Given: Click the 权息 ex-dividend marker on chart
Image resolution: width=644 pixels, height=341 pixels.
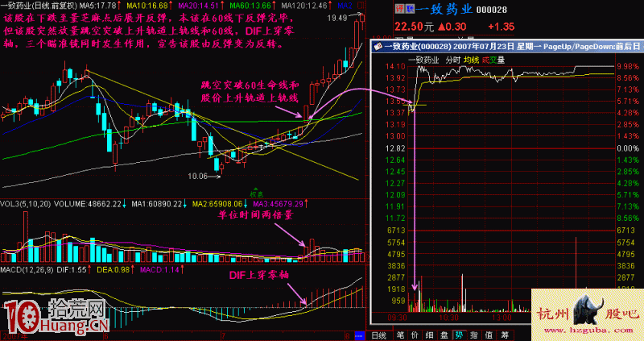Looking at the screenshot, I should tap(257, 193).
